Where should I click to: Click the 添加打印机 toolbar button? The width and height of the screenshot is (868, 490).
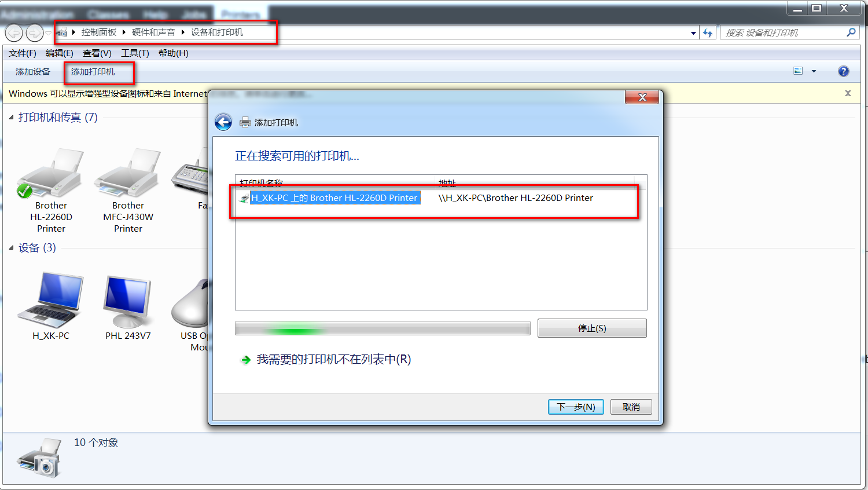[x=93, y=72]
